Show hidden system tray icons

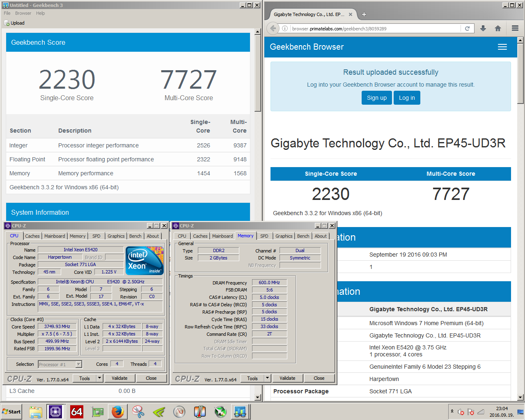point(452,411)
